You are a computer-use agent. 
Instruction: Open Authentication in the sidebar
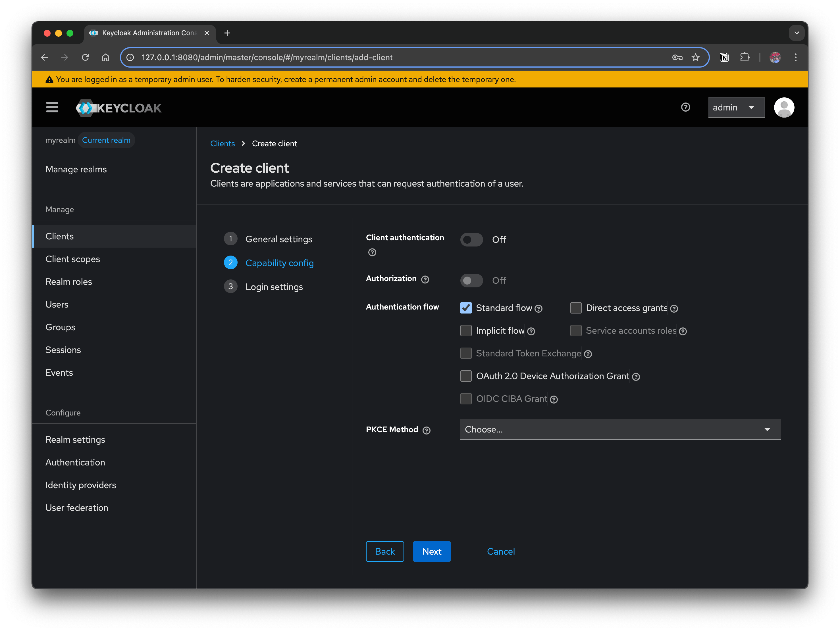114,463
